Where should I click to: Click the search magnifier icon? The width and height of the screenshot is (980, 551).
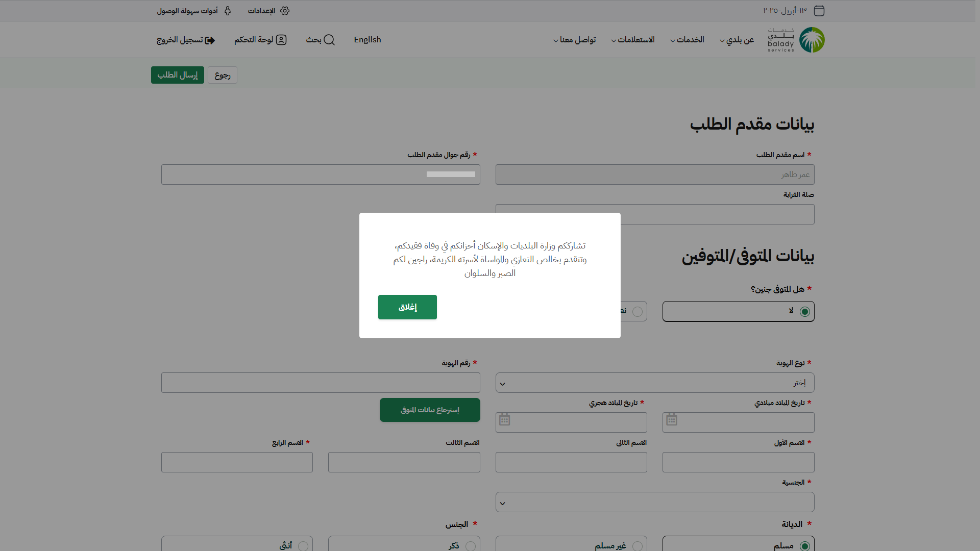(329, 40)
